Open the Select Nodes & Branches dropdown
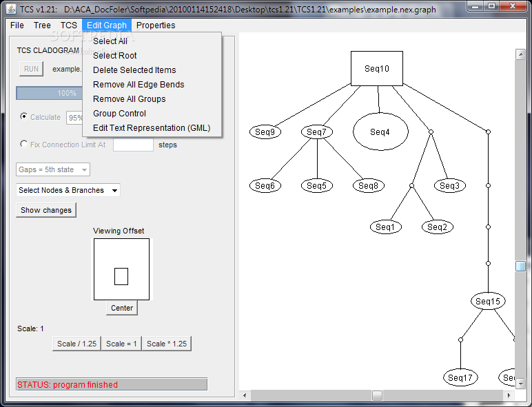Image resolution: width=532 pixels, height=407 pixels. click(68, 190)
